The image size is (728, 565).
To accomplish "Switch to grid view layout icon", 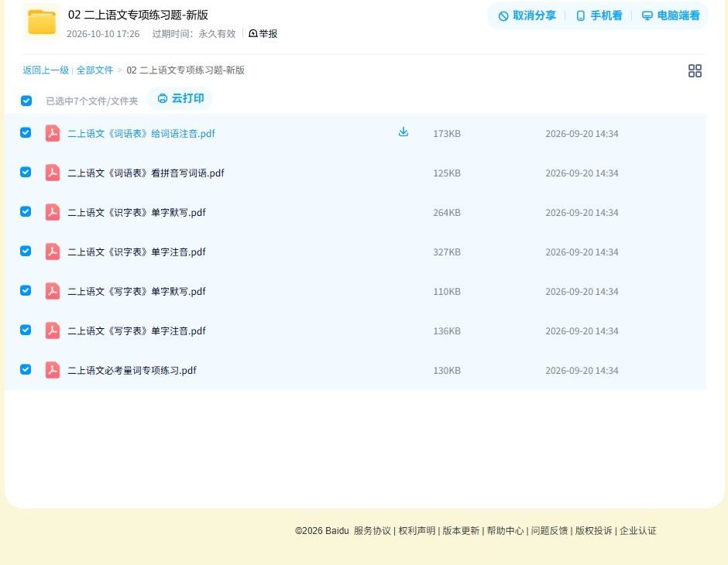I will 695,71.
